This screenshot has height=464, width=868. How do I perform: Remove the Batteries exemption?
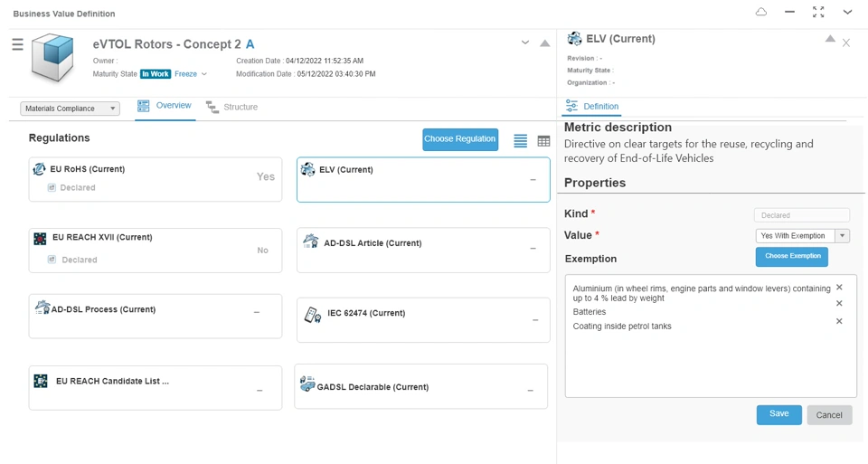839,304
